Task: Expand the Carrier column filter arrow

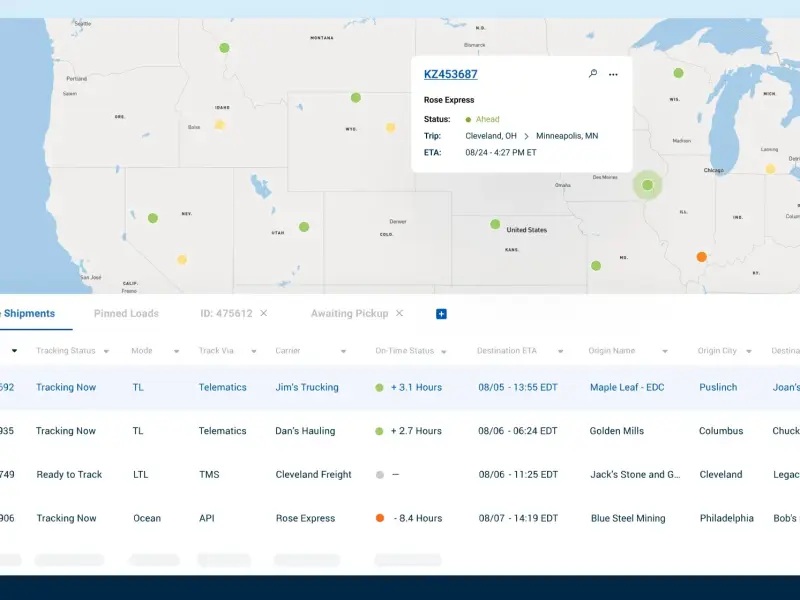Action: click(x=343, y=351)
